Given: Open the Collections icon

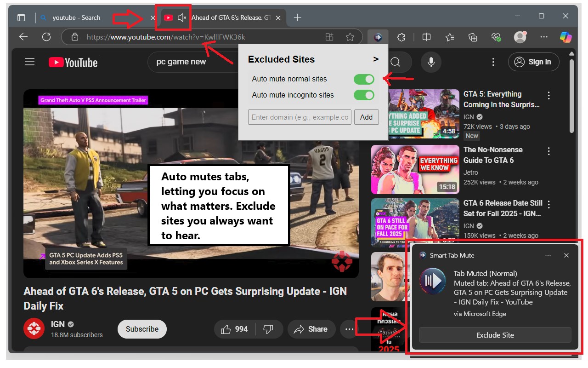Looking at the screenshot, I should point(473,37).
